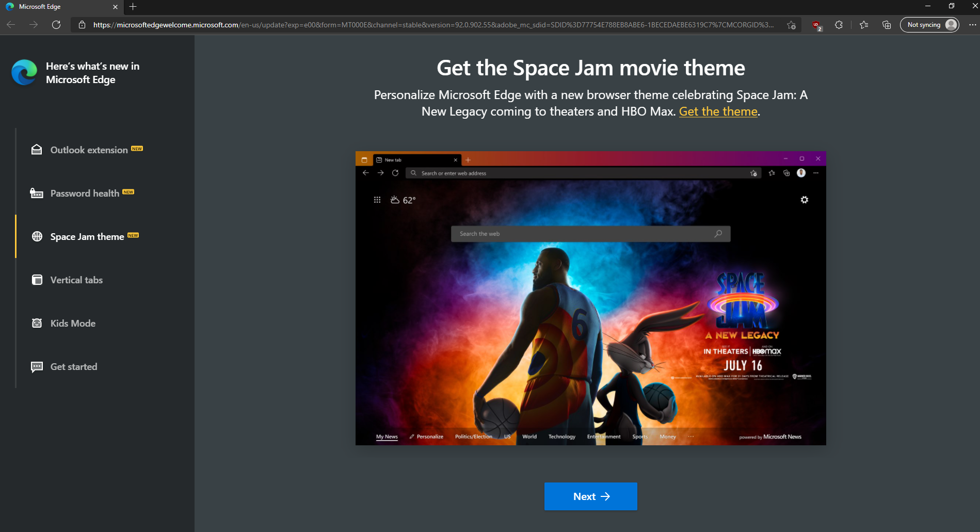Refresh the page with the reload icon
The image size is (980, 532).
click(x=56, y=25)
